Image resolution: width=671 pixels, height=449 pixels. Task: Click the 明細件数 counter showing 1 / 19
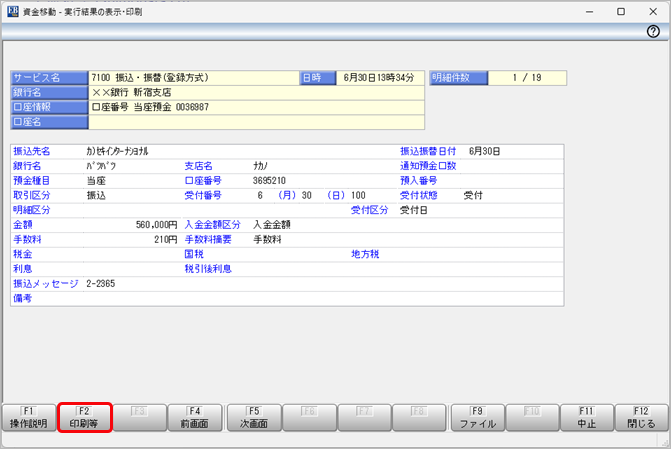(x=526, y=77)
